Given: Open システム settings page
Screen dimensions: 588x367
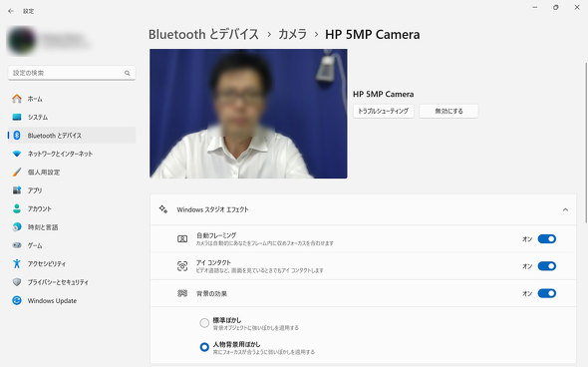Looking at the screenshot, I should [72, 117].
